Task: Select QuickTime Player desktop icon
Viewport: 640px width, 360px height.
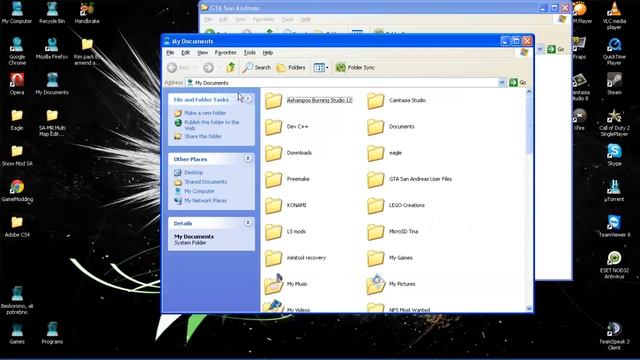Action: (x=614, y=51)
